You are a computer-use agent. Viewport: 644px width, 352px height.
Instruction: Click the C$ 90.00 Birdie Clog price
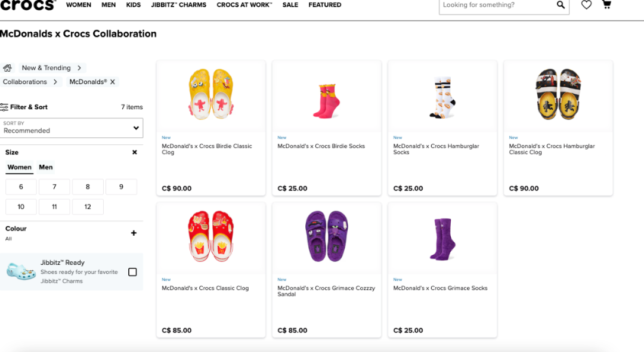tap(177, 189)
